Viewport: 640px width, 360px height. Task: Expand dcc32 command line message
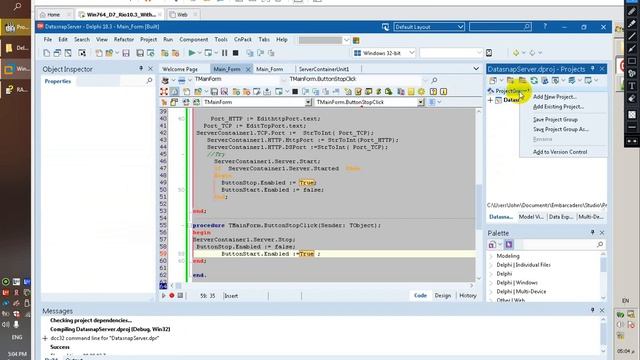45,338
